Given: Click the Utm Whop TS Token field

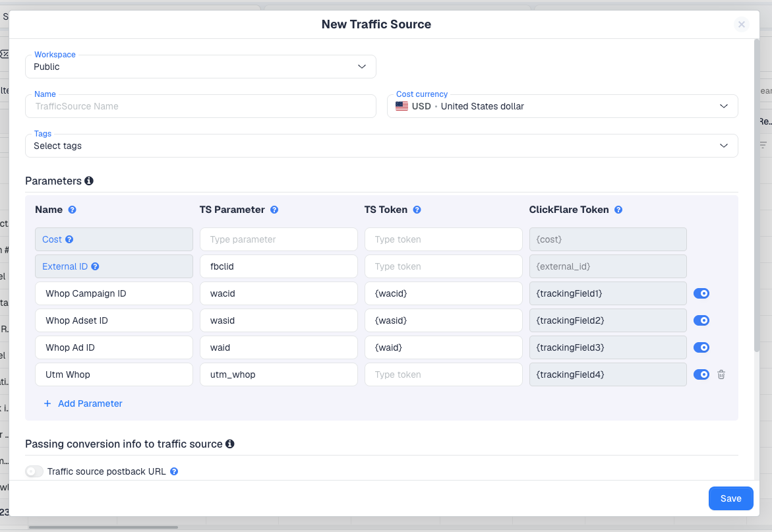Looking at the screenshot, I should [444, 374].
